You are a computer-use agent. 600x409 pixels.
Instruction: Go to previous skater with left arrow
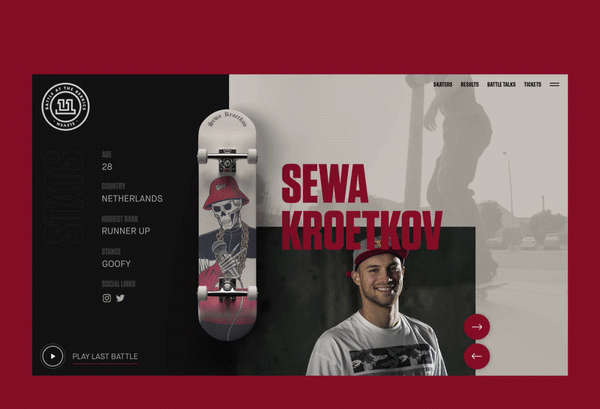point(477,356)
